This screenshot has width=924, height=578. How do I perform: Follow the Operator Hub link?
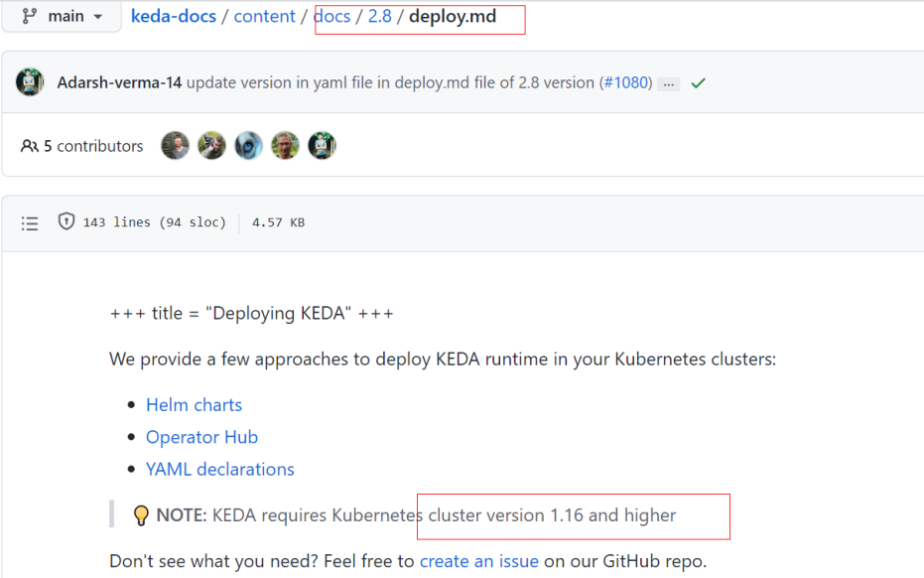click(x=201, y=437)
